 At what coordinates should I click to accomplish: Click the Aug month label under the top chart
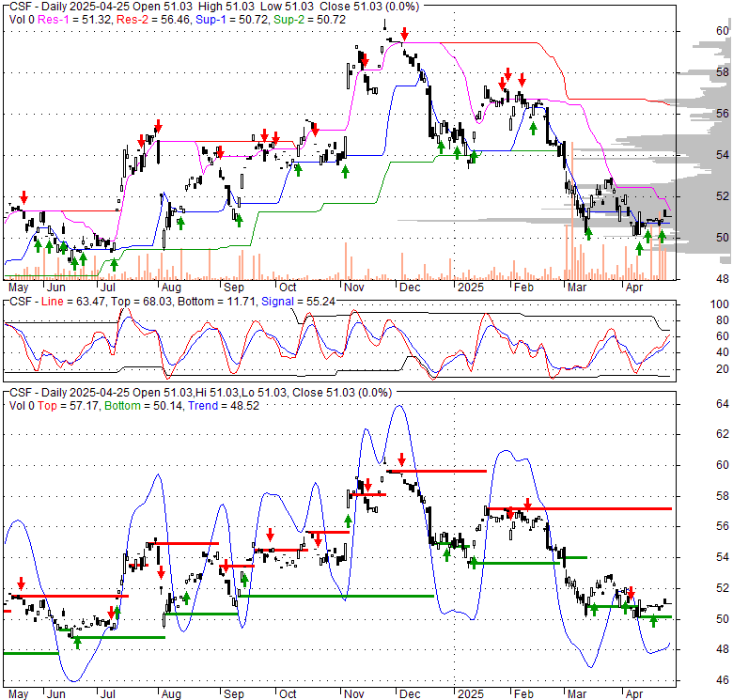[x=171, y=288]
